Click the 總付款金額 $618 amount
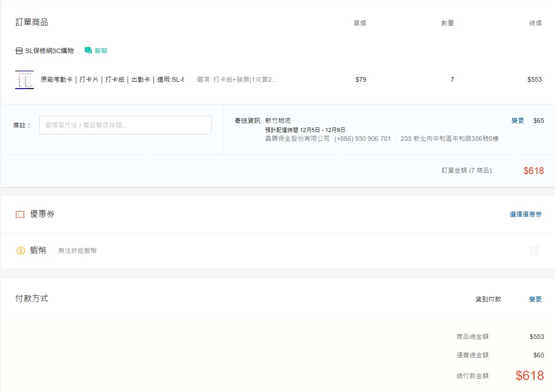Viewport: 555px width, 392px height. (530, 376)
